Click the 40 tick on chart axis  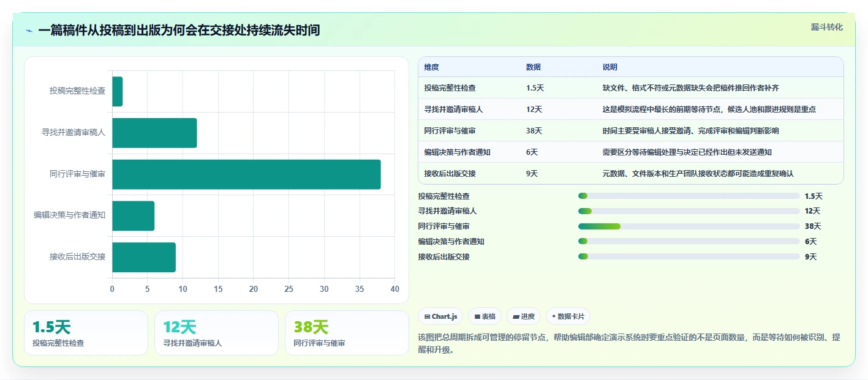point(394,289)
